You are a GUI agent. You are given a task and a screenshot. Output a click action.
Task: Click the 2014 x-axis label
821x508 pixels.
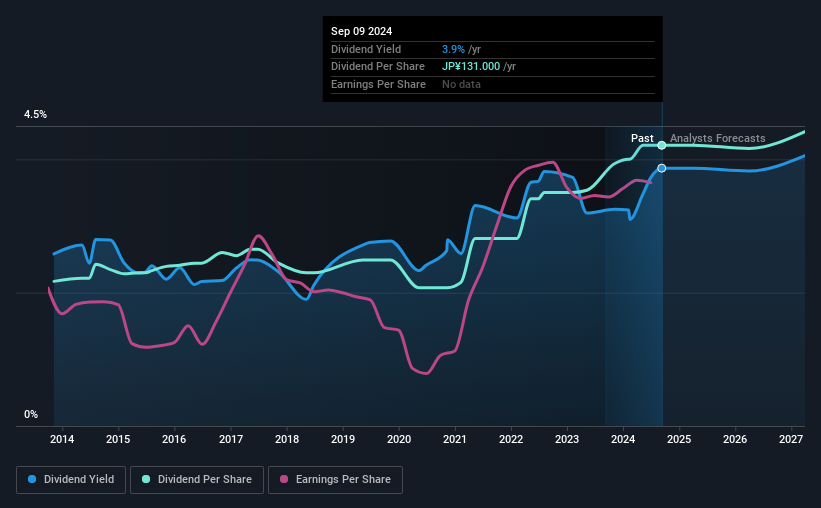click(x=62, y=439)
